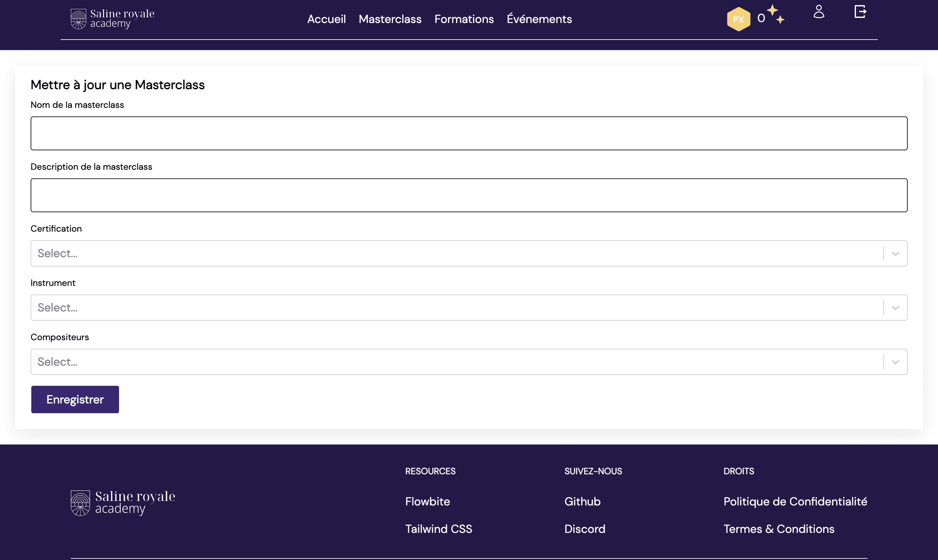Click the Certification field label

[56, 229]
